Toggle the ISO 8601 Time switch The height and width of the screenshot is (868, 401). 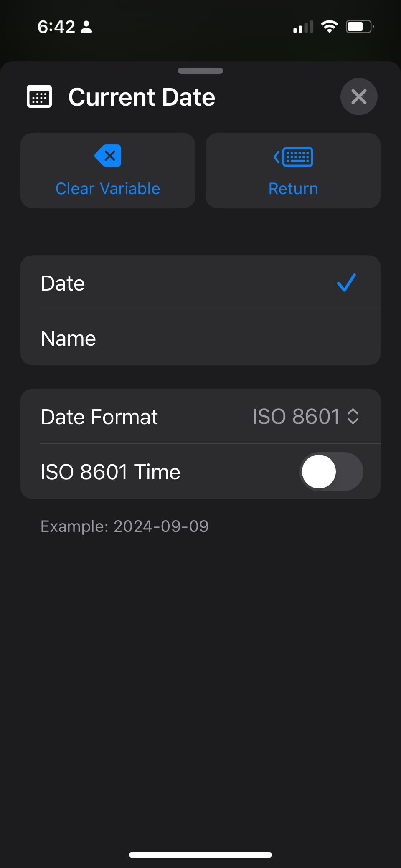point(331,471)
